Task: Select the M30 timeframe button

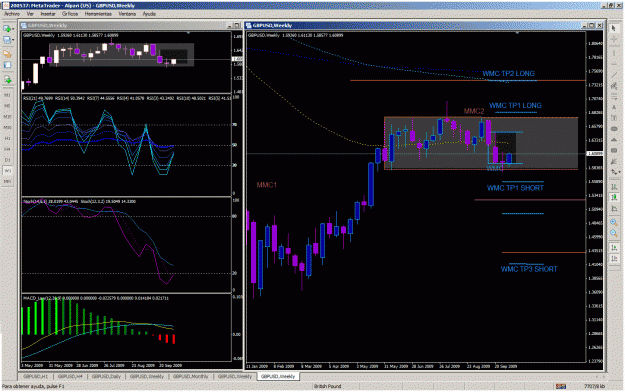Action: pos(7,127)
